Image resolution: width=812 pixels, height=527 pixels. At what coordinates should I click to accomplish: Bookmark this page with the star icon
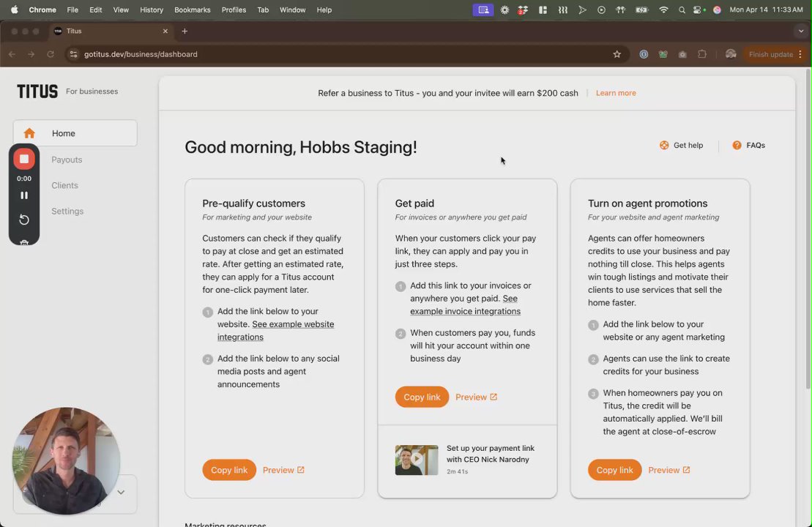click(x=617, y=54)
